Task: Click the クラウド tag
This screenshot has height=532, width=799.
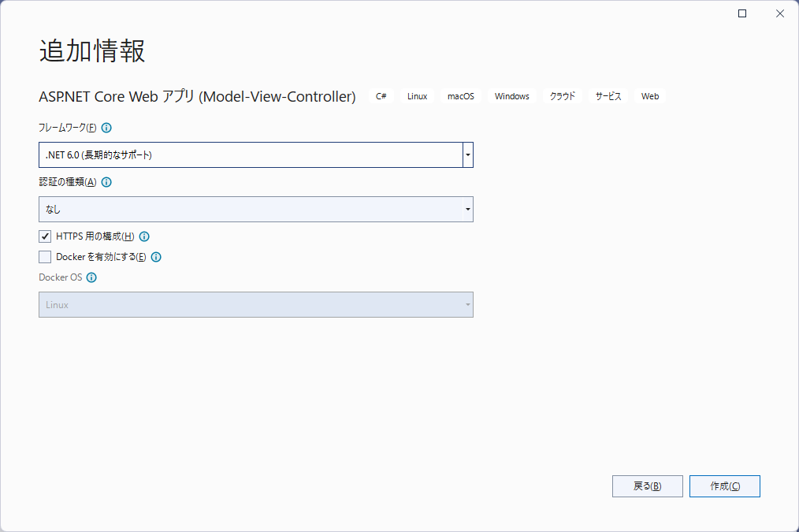Action: (x=563, y=96)
